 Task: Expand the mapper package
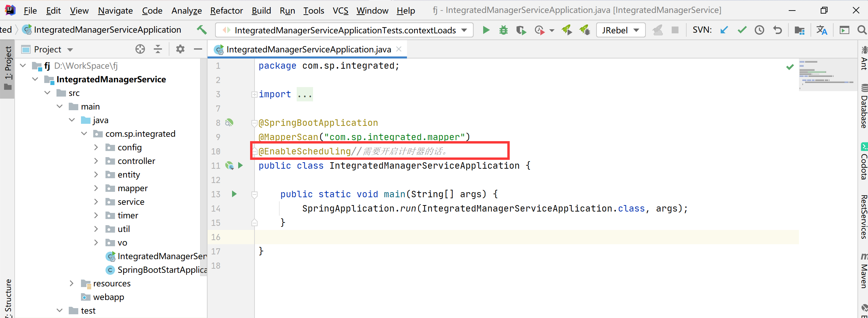click(96, 188)
